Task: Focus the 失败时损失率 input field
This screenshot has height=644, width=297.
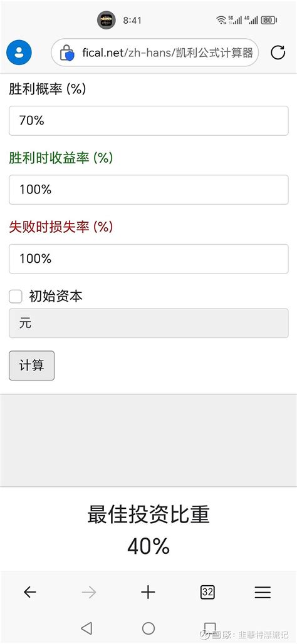Action: pos(148,258)
